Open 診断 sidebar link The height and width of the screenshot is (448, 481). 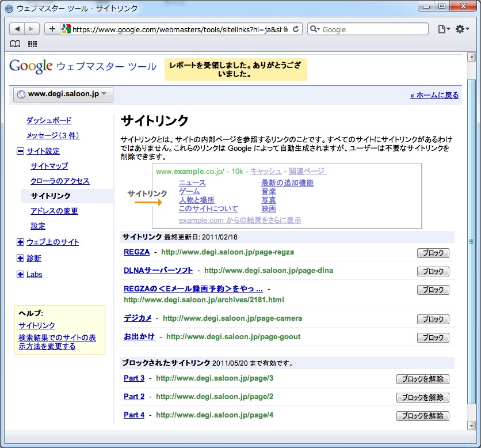[34, 258]
